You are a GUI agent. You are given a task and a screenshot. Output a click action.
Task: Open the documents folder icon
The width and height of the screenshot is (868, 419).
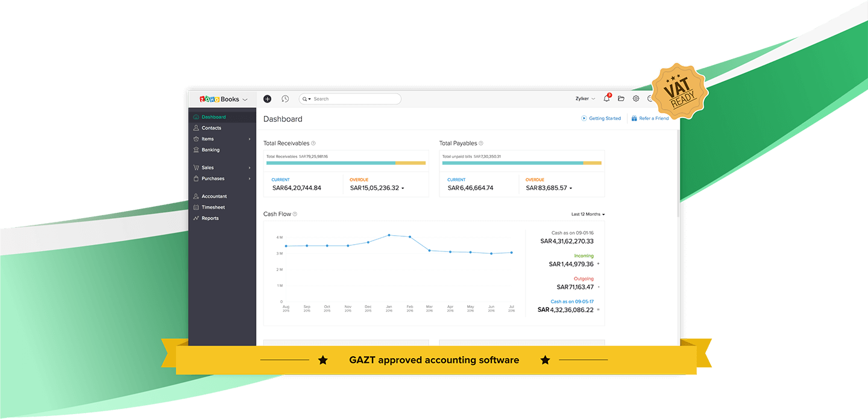point(621,98)
